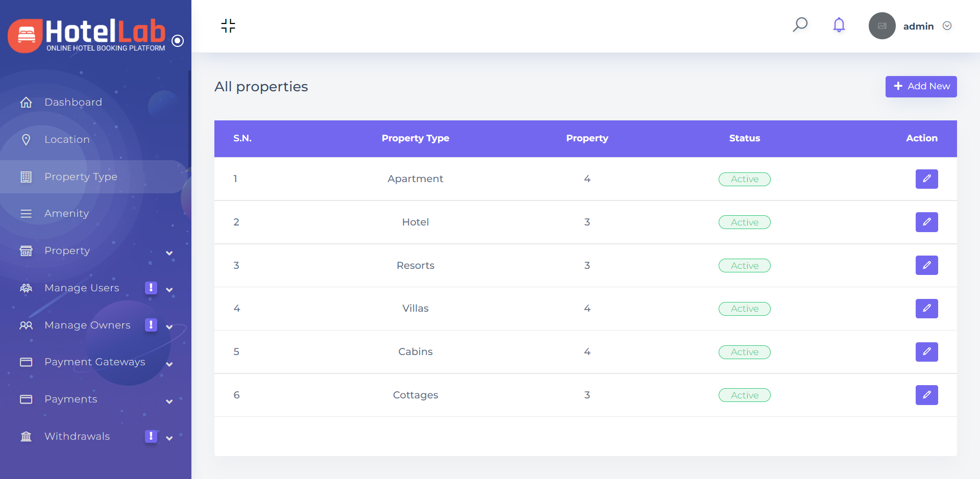Select Location in the sidebar

[x=67, y=140]
